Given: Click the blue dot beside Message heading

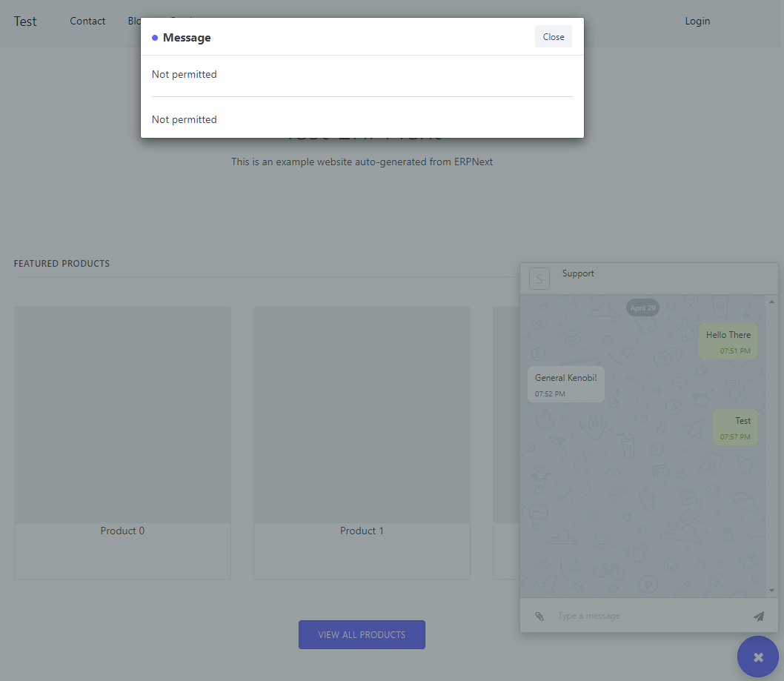Looking at the screenshot, I should 155,37.
